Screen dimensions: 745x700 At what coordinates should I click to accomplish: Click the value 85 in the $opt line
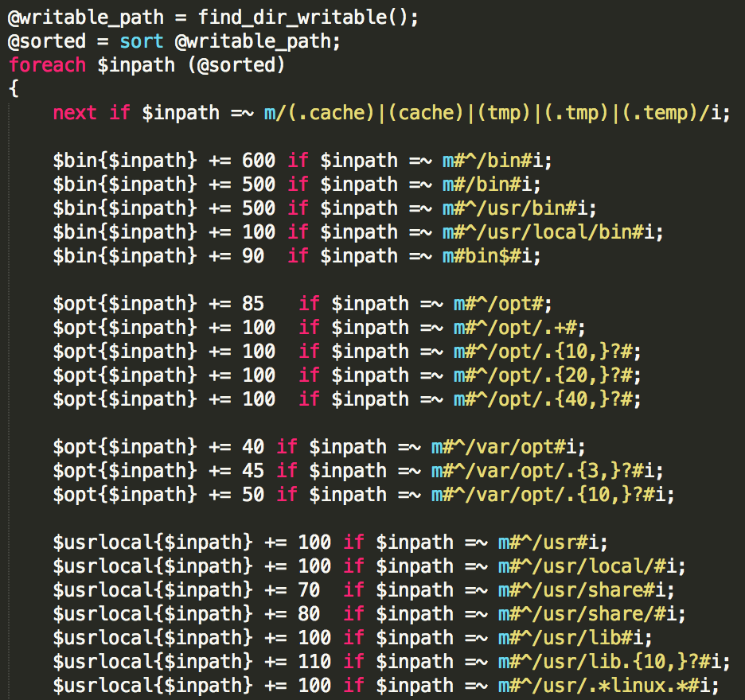[253, 303]
